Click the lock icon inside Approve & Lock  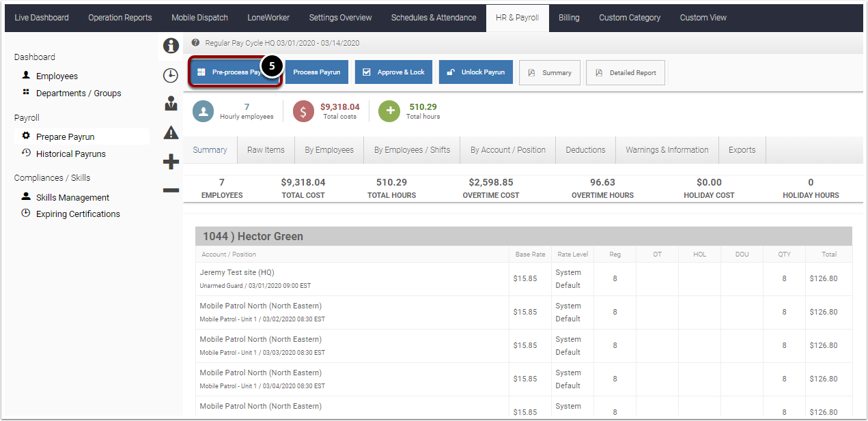pos(367,72)
